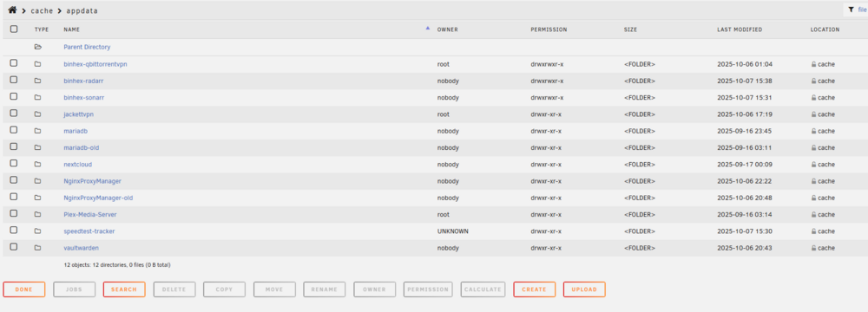The image size is (868, 312).
Task: Click the Delete button
Action: [x=174, y=289]
